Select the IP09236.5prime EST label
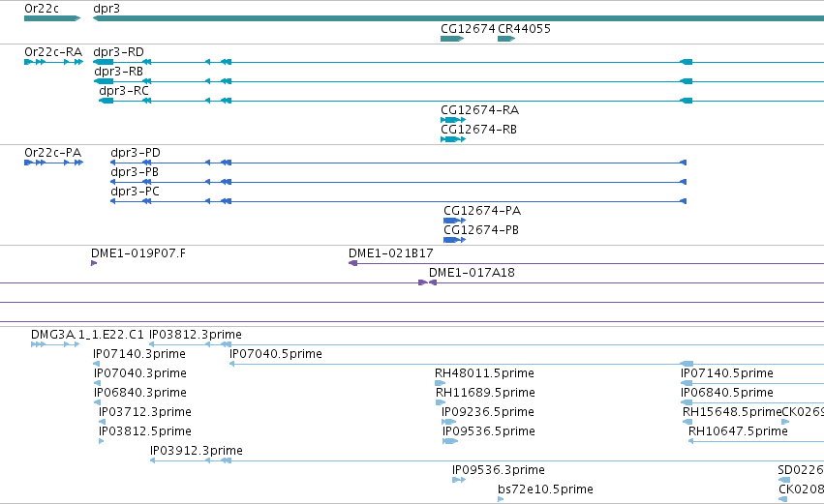 pyautogui.click(x=488, y=413)
